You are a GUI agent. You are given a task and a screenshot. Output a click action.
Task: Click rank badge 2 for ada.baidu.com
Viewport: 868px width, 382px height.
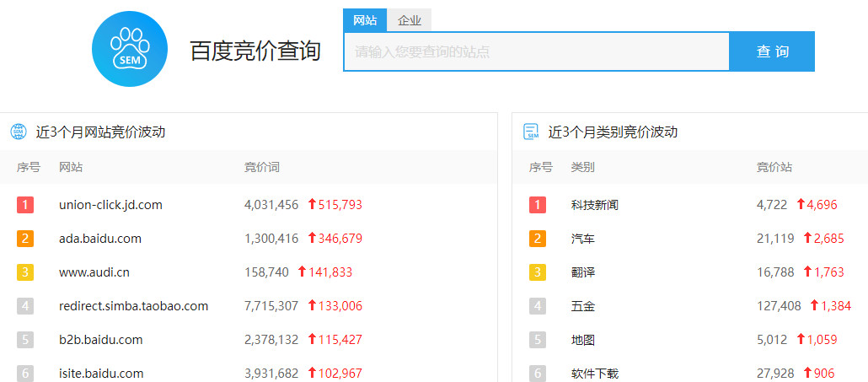click(25, 239)
